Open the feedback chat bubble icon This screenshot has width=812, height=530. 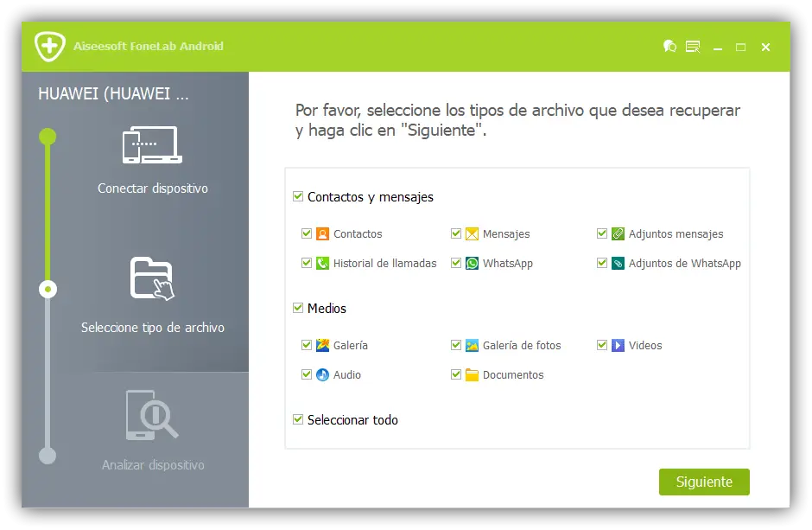pyautogui.click(x=669, y=47)
